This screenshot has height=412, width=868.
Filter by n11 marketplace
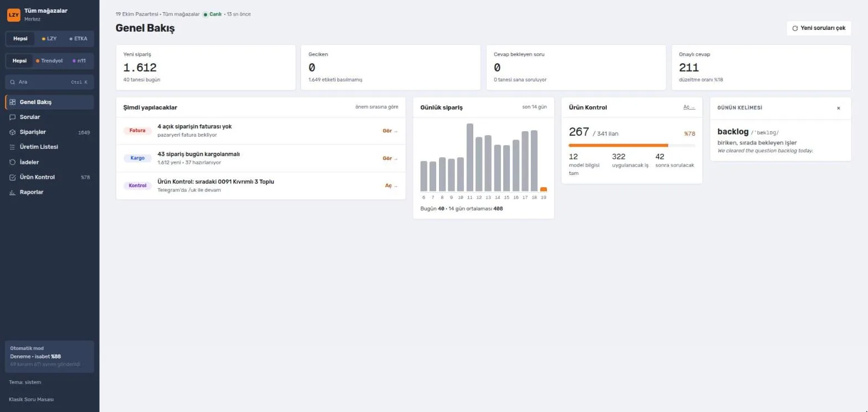tap(79, 61)
